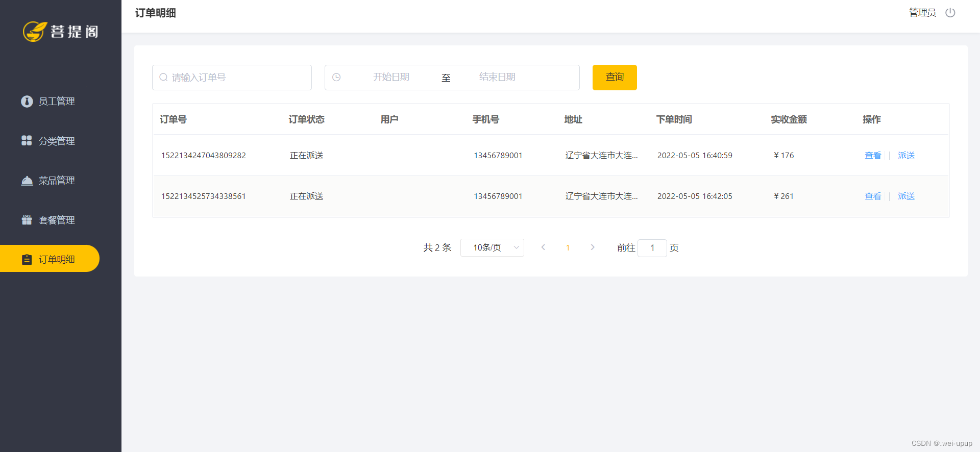980x452 pixels.
Task: Click the 分类管理 grid icon
Action: point(27,141)
